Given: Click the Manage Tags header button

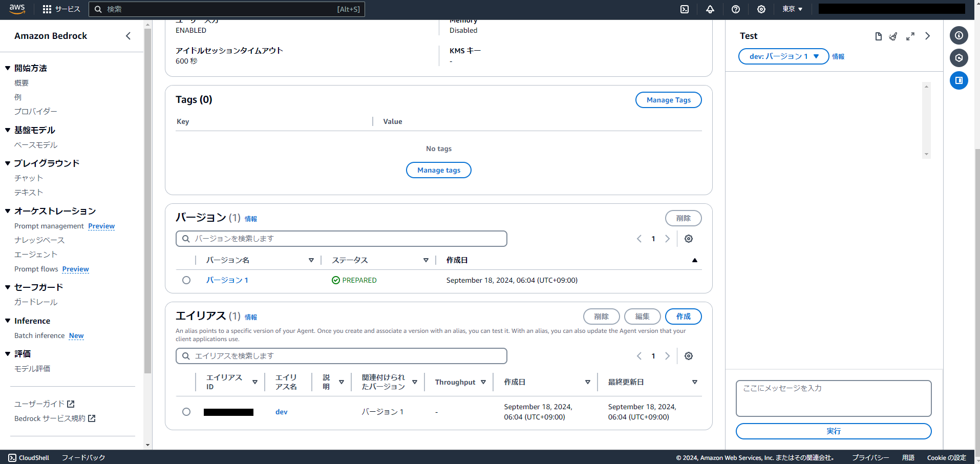Looking at the screenshot, I should coord(669,100).
